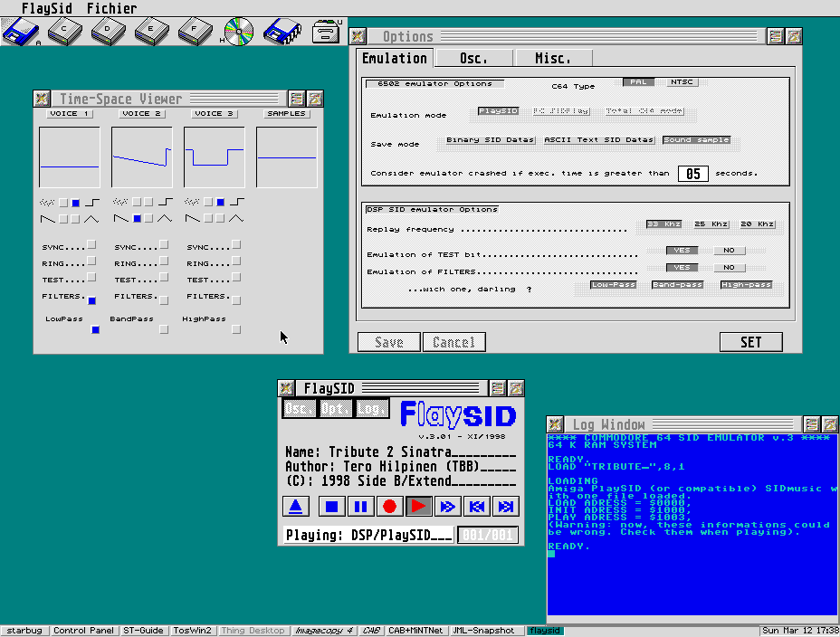The width and height of the screenshot is (840, 637).
Task: Choose Binary SID Datas save mode
Action: click(491, 139)
